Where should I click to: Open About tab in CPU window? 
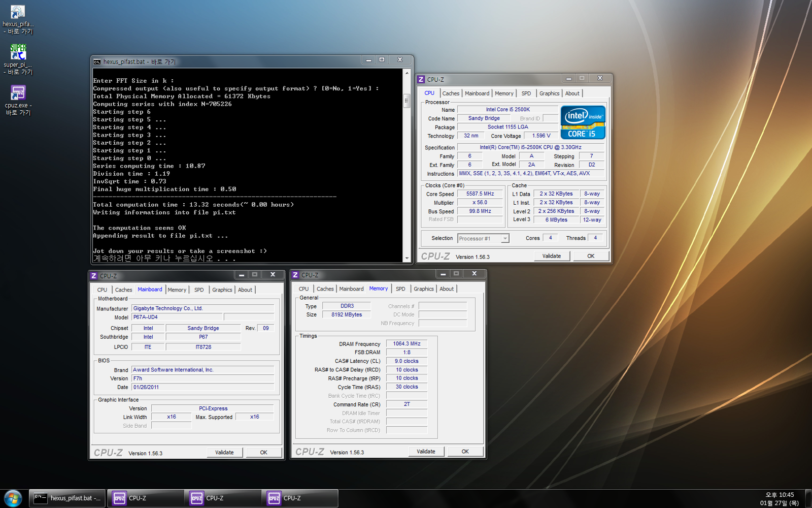pyautogui.click(x=572, y=93)
